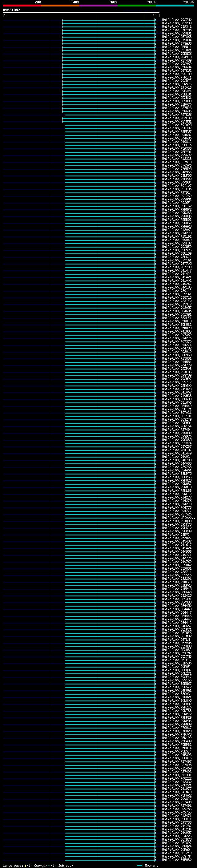Click the hit label UniRef100_O64449
Screen dimensions: 197x868
177,406
